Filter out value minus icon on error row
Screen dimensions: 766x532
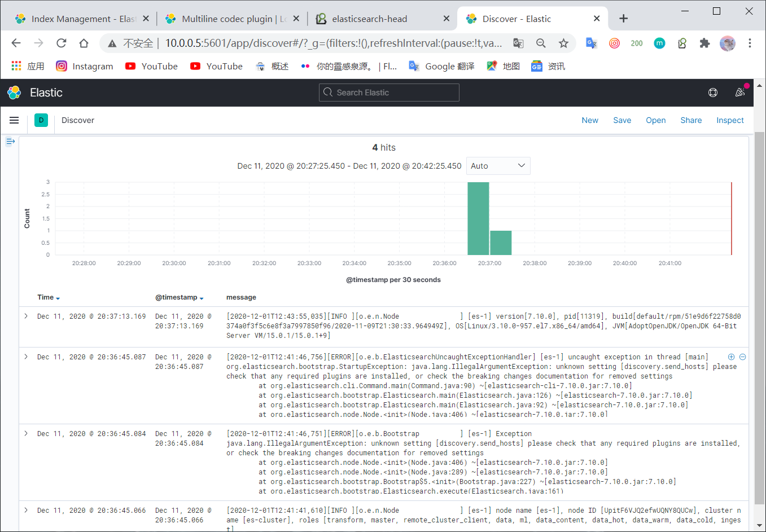pos(742,357)
